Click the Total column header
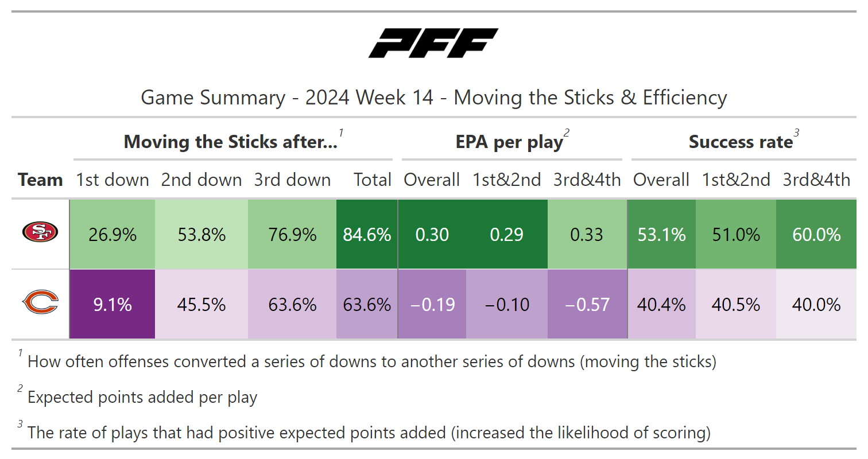 click(373, 180)
